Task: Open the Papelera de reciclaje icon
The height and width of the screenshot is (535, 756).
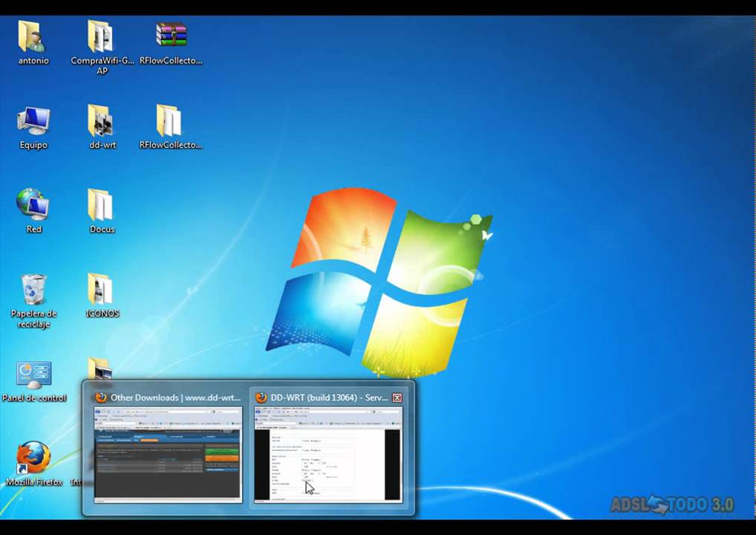Action: tap(33, 290)
